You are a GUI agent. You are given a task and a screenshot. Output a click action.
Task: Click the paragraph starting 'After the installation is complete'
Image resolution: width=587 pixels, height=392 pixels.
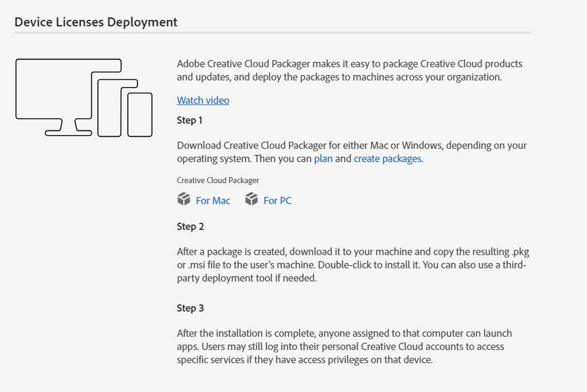[345, 346]
